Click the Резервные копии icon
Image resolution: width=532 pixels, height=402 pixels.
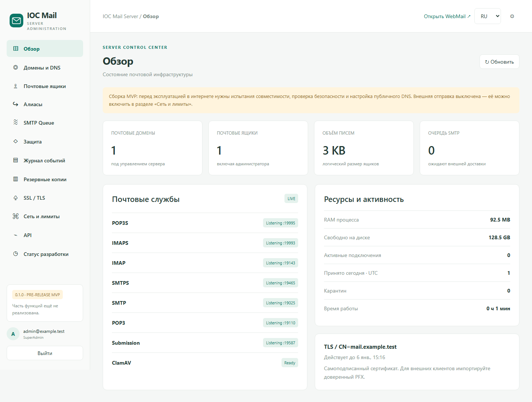pos(16,179)
